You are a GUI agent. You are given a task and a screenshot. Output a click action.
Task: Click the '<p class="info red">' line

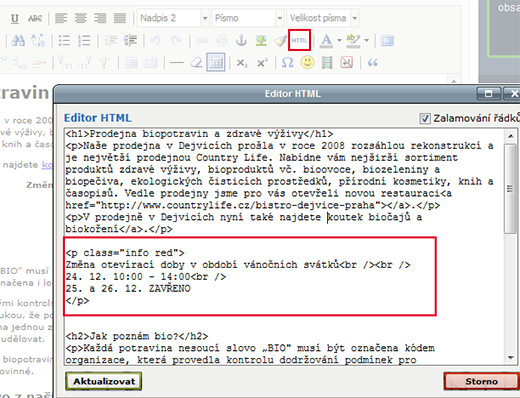(x=125, y=253)
